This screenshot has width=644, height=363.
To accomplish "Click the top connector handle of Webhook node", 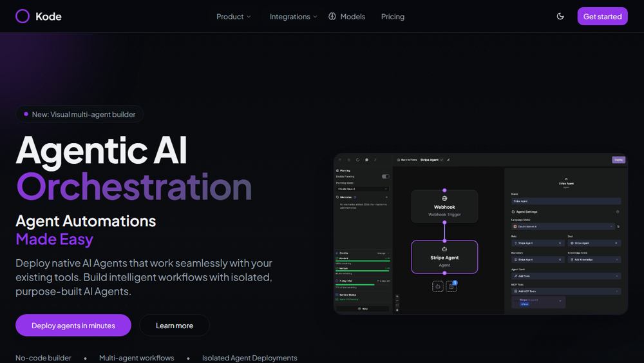I will tap(444, 190).
